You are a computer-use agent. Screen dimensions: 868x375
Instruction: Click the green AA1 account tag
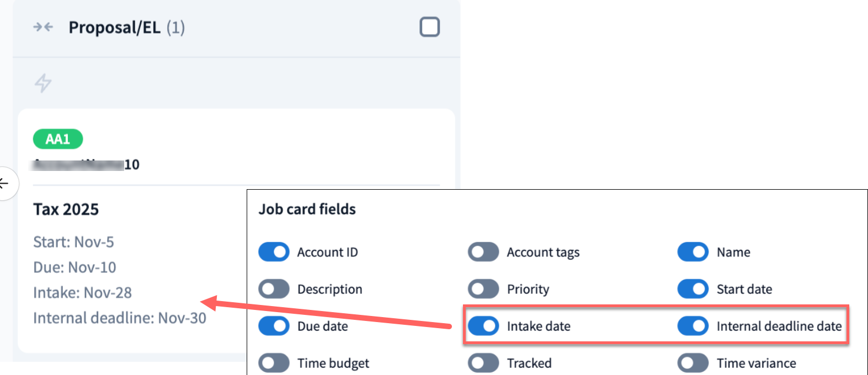(x=58, y=139)
